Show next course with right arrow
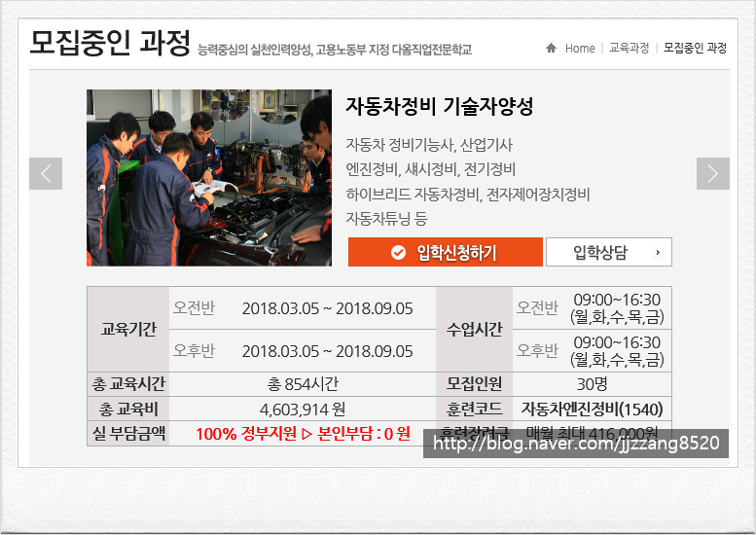The width and height of the screenshot is (756, 535). click(x=712, y=173)
